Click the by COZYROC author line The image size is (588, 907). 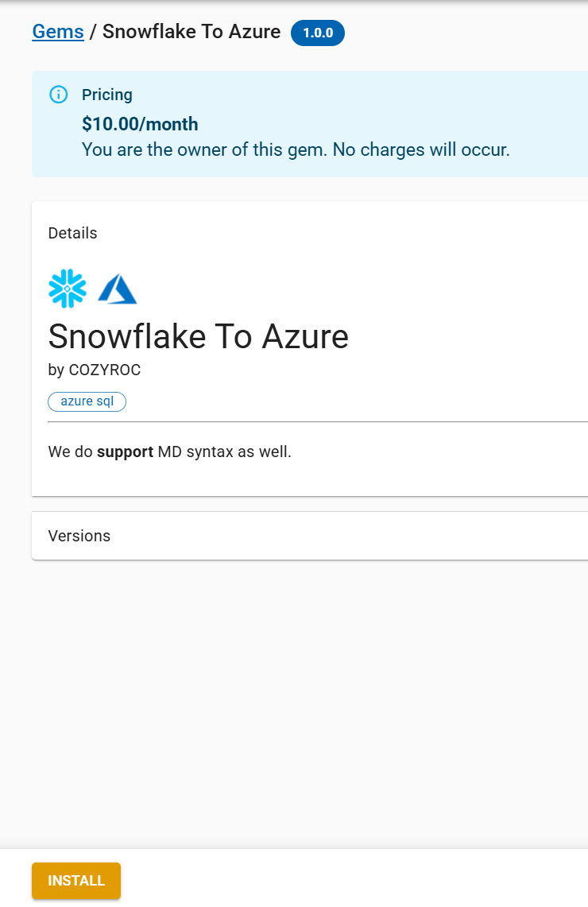(x=95, y=370)
